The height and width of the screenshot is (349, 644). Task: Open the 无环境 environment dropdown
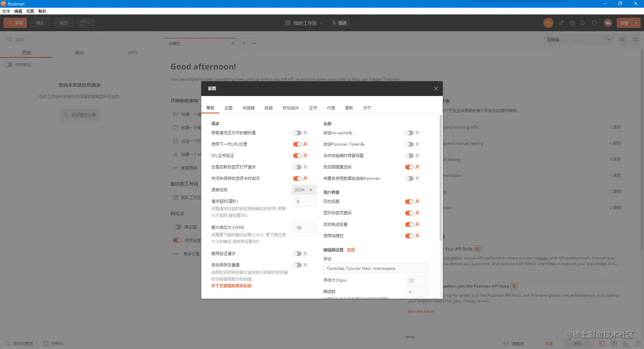tap(578, 40)
